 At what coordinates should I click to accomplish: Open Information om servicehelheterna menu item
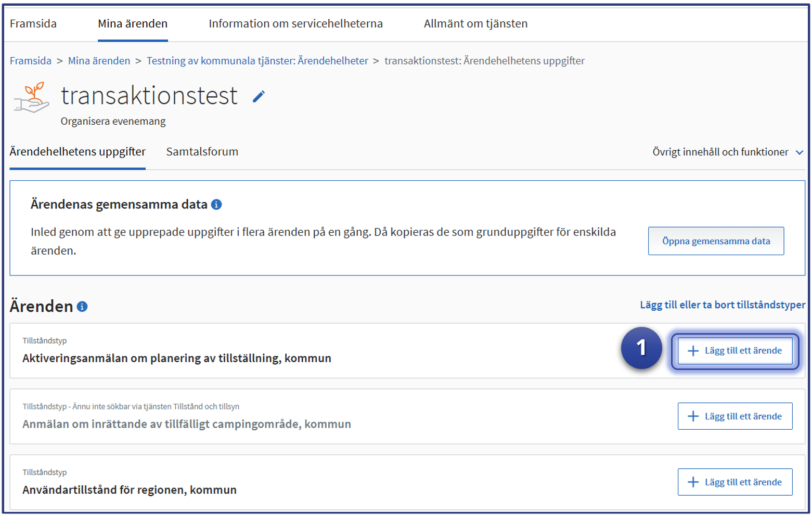coord(295,24)
